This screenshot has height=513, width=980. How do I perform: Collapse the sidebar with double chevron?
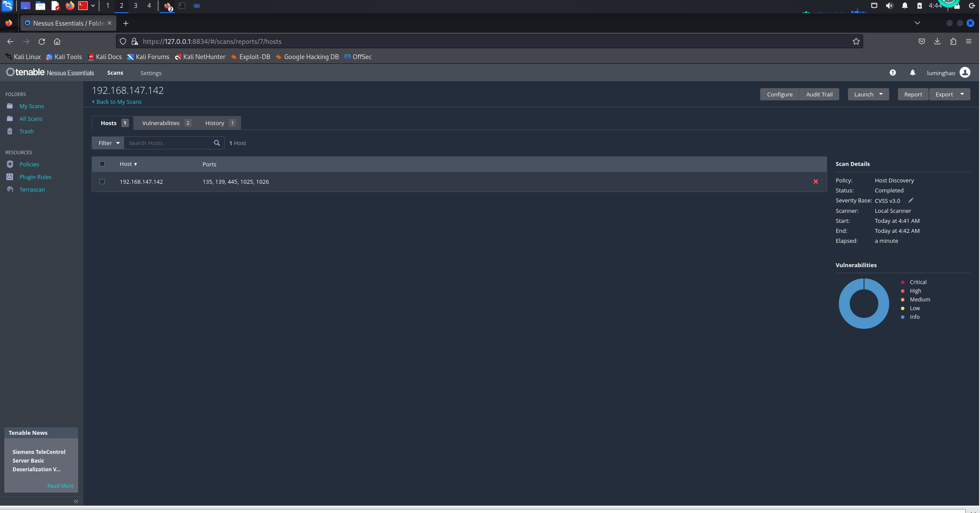point(76,501)
